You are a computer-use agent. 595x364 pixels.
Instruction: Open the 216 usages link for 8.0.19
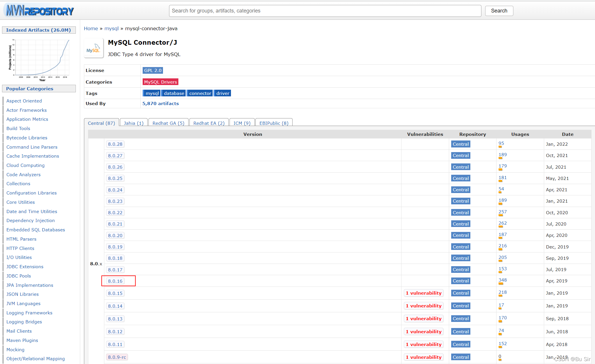503,246
